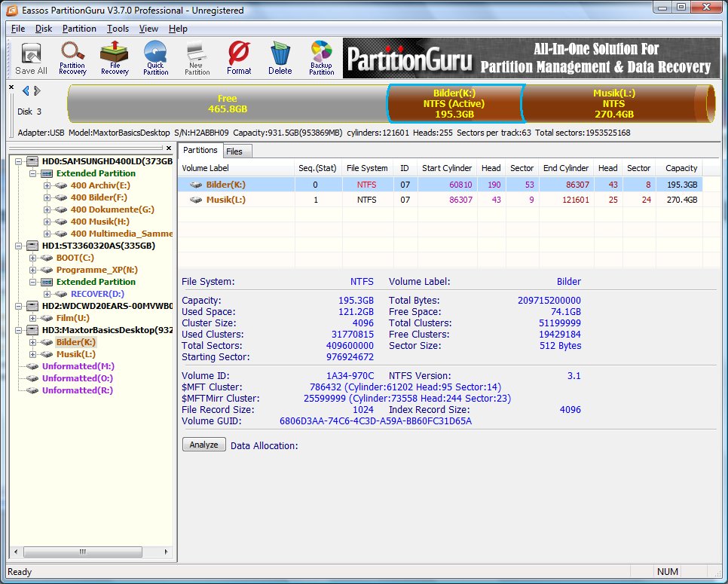Image resolution: width=728 pixels, height=584 pixels.
Task: Select Bilder(K:) under HD3 in tree
Action: click(x=75, y=342)
